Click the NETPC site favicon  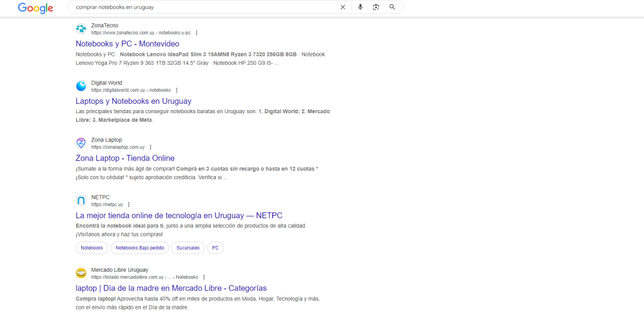81,201
